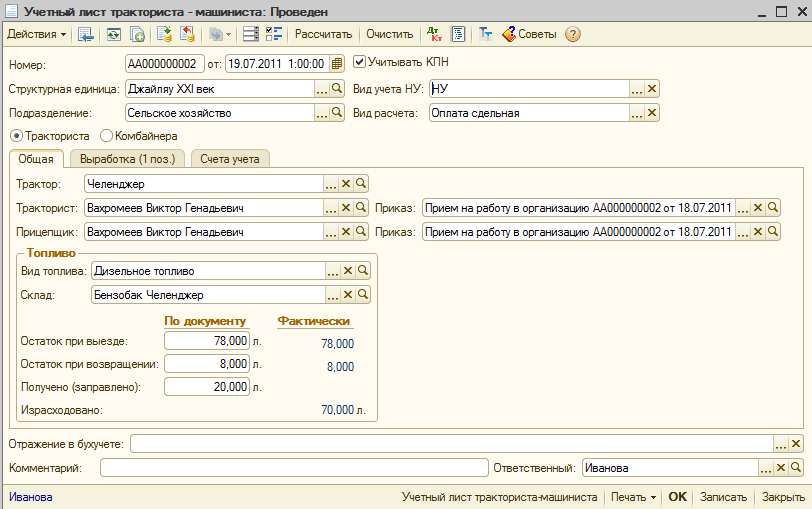The image size is (812, 509).
Task: Click the calendar icon next to the date field
Action: click(x=337, y=63)
